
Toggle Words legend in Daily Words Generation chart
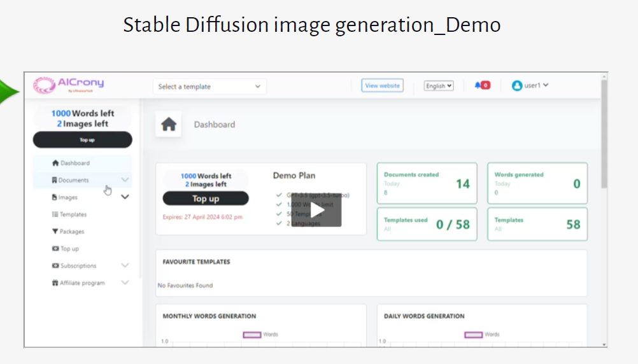482,335
